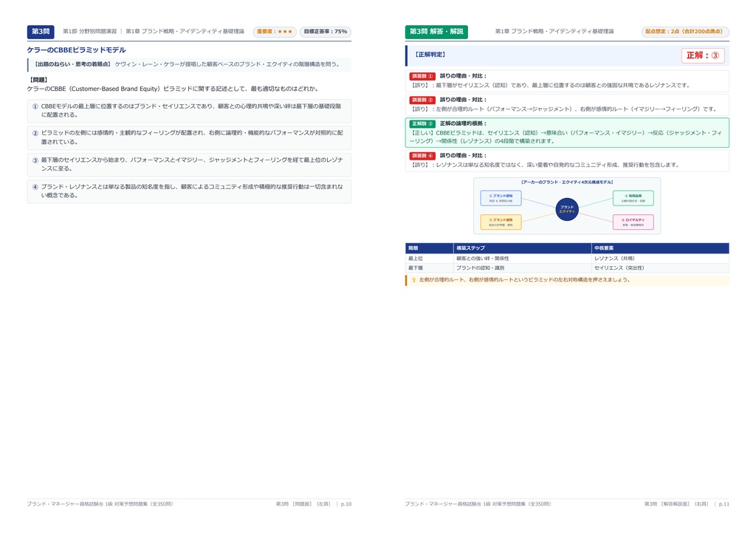Viewport: 756px width, 535px height.
Task: Click the central ブランドエクイティ circle
Action: [567, 210]
